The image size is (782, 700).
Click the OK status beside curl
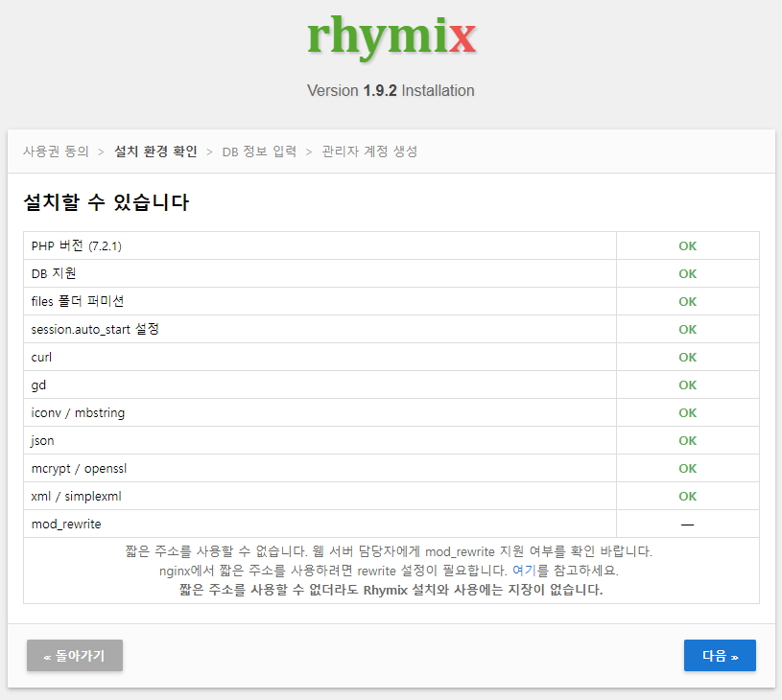click(687, 358)
